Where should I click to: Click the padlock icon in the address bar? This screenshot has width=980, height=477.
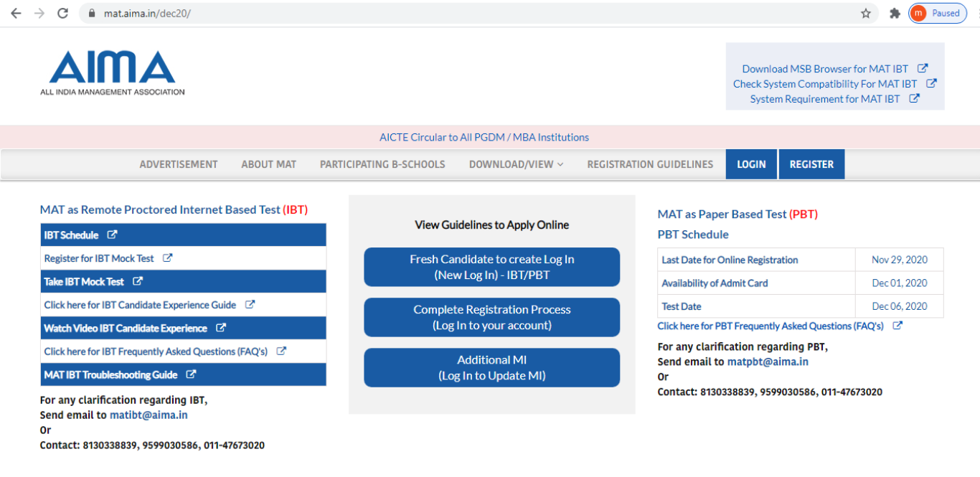pyautogui.click(x=90, y=13)
